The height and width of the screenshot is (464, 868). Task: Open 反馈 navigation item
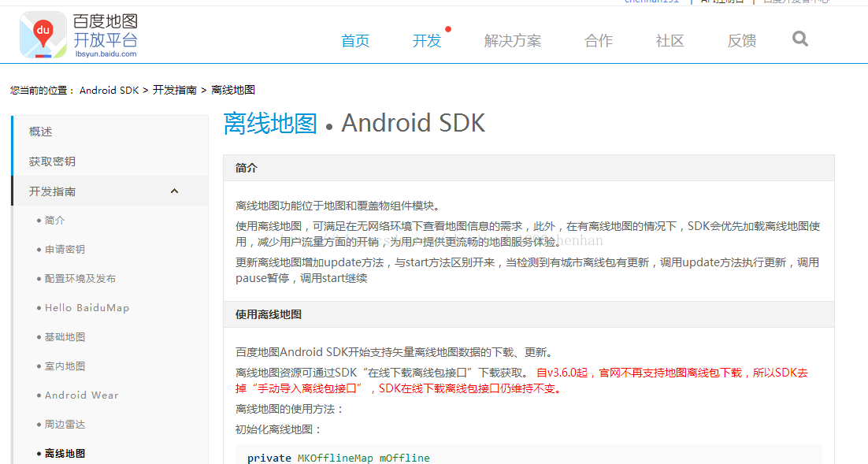(742, 40)
